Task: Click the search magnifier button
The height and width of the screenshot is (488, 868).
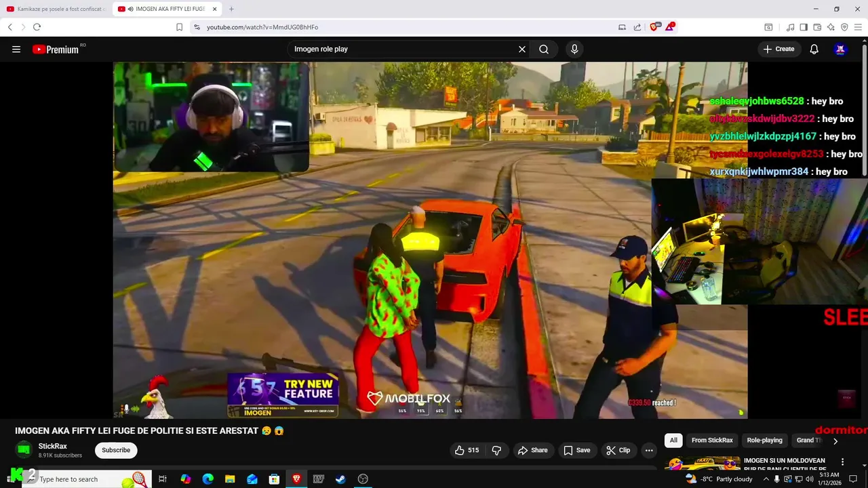Action: [544, 49]
